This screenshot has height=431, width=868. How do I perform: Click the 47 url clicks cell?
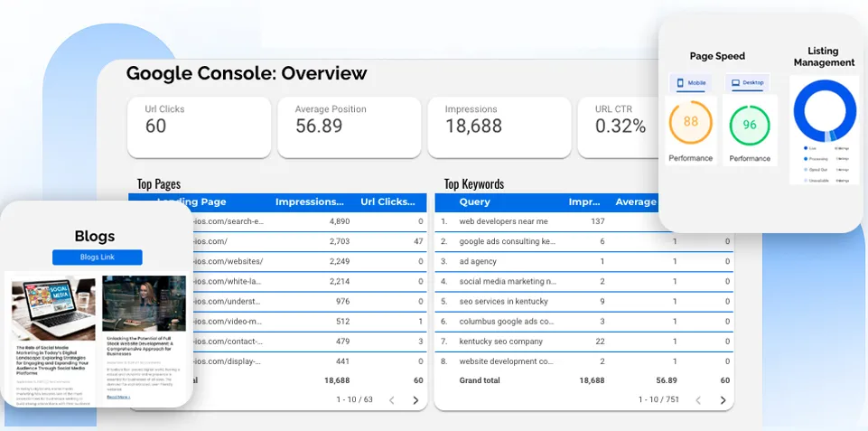tap(418, 241)
